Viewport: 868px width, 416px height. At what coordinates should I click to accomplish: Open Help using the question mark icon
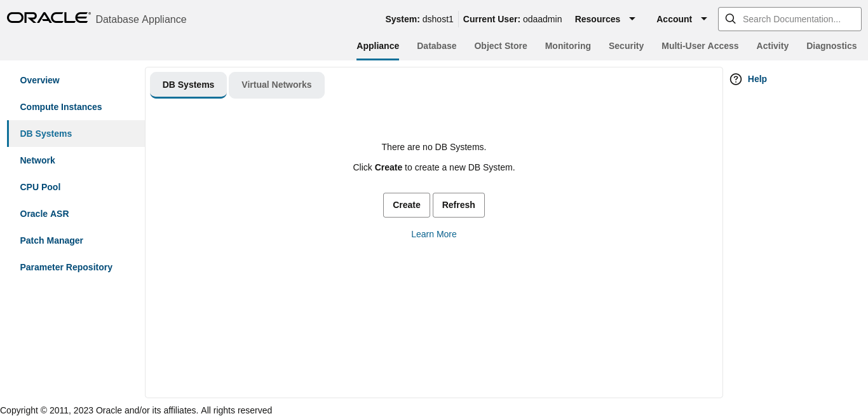pos(735,79)
